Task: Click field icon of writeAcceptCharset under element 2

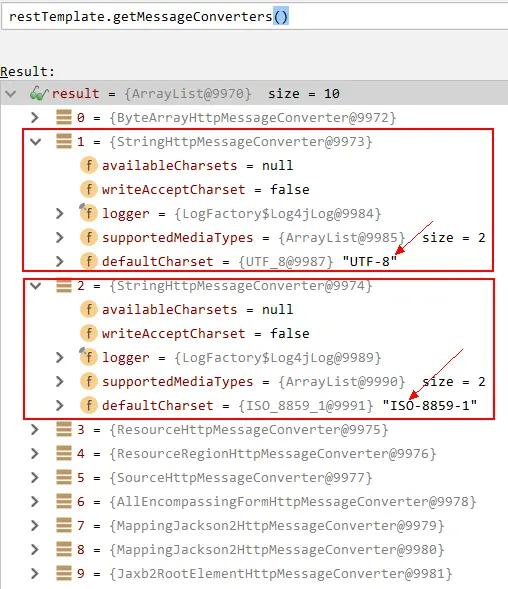Action: 89,333
